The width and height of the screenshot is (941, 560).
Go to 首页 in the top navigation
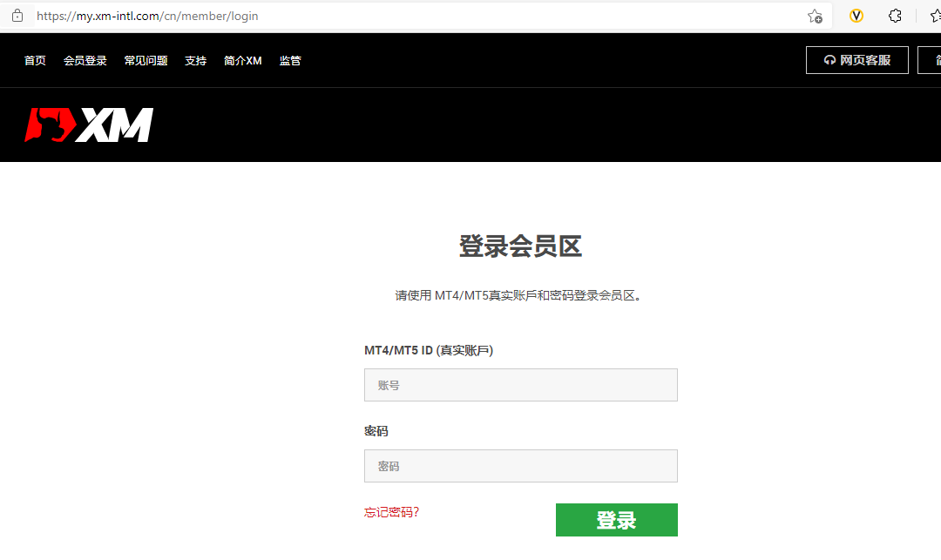35,61
